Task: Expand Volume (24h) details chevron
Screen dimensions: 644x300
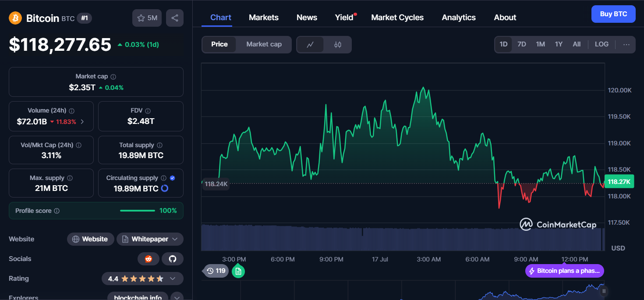Action: (x=82, y=122)
